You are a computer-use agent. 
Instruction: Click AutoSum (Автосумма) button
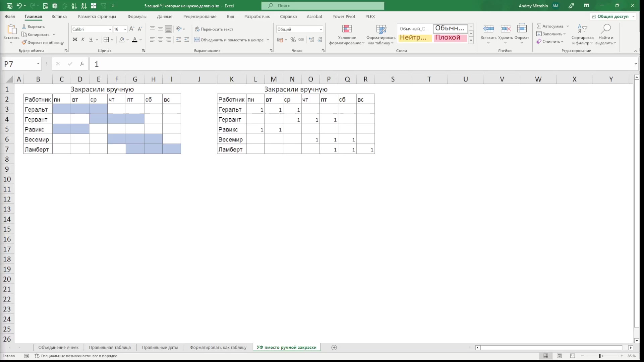[550, 26]
